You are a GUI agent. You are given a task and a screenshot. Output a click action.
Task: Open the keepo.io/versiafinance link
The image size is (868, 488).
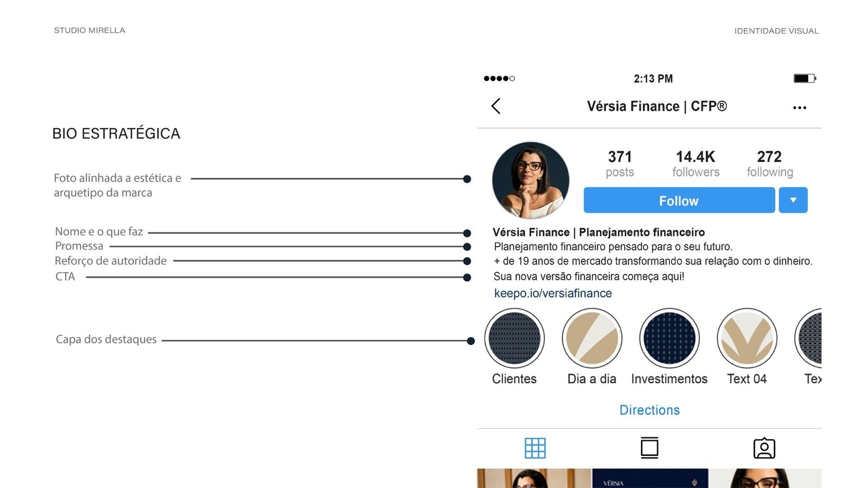point(553,294)
